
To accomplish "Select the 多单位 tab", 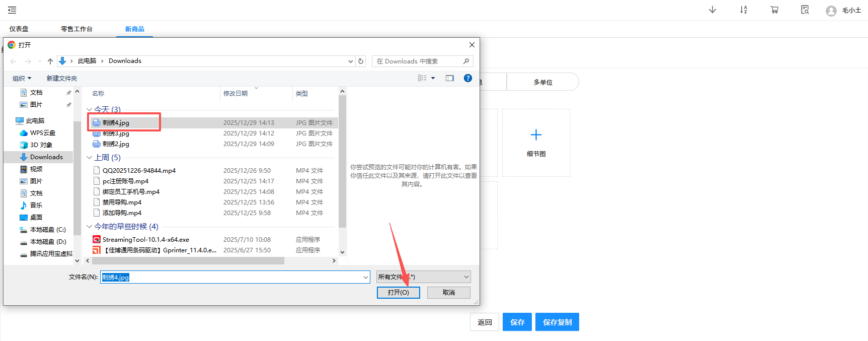I will click(543, 82).
